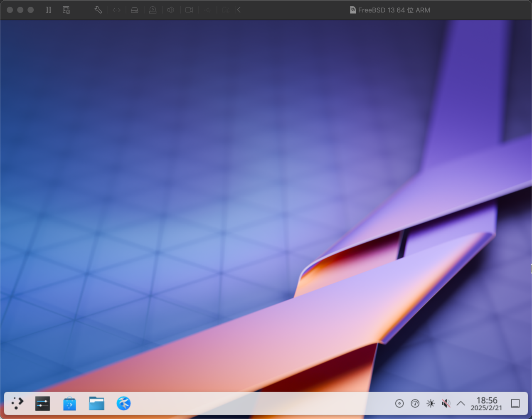Screen dimensions: 532x419
Task: Open the Dolphin file manager
Action: coord(96,403)
